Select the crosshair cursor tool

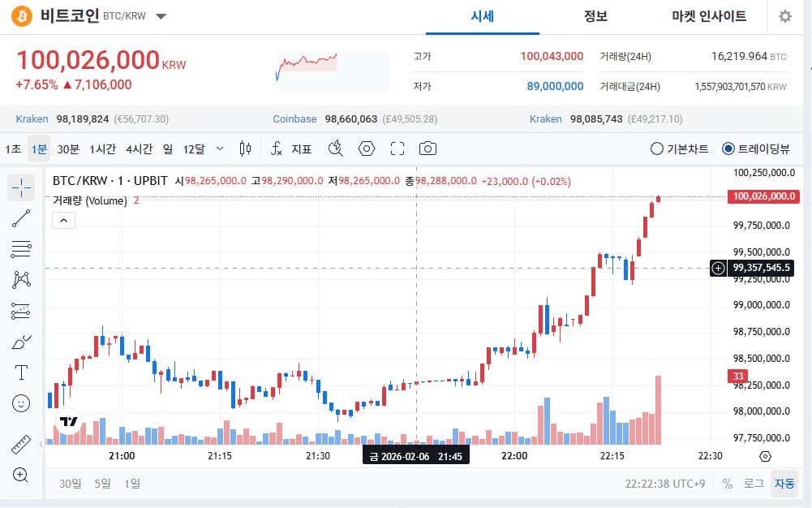point(21,187)
